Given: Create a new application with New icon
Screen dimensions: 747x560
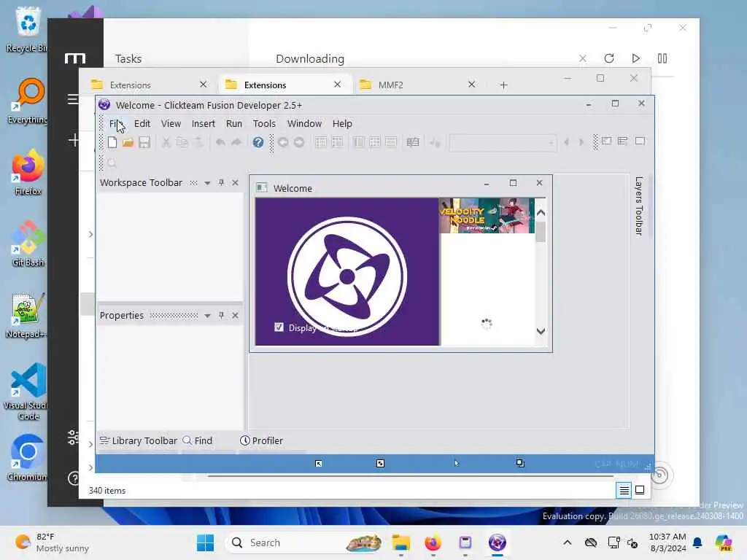Looking at the screenshot, I should pos(112,142).
